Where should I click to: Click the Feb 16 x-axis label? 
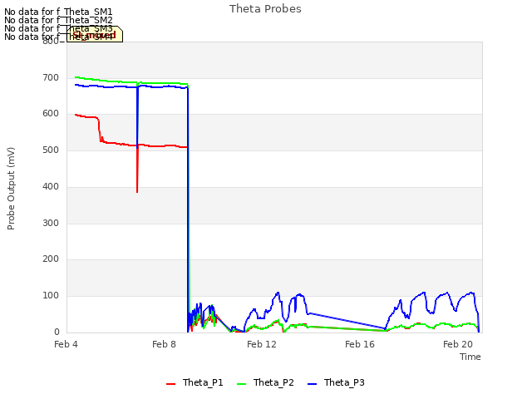point(360,344)
